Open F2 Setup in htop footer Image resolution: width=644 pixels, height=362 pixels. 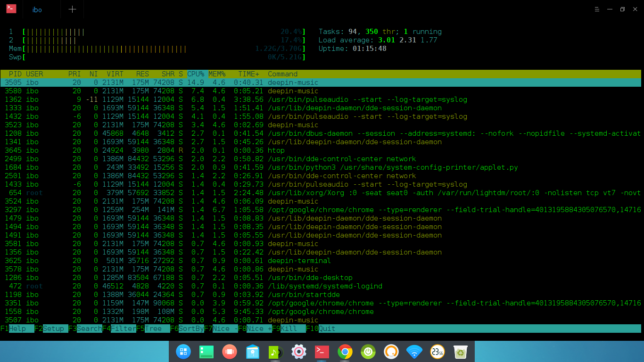[x=51, y=329]
